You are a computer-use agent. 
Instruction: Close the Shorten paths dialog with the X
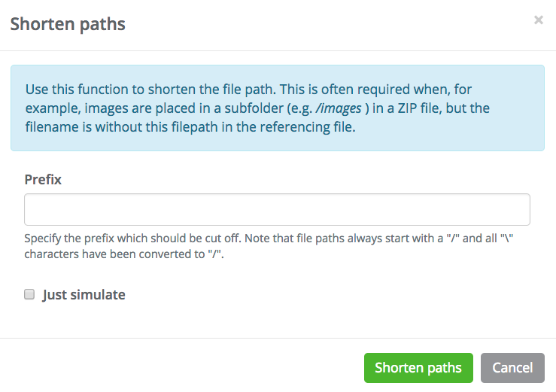tap(539, 20)
